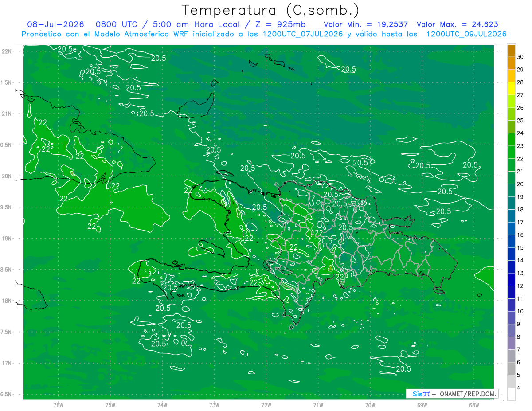This screenshot has height=411, width=532.
Task: Select the '19N' latitude axis label
Action: 6,239
